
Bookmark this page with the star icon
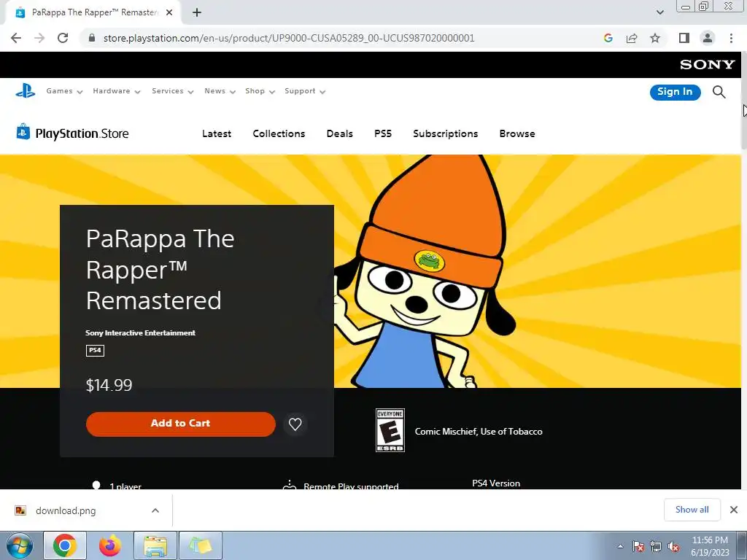pos(655,38)
